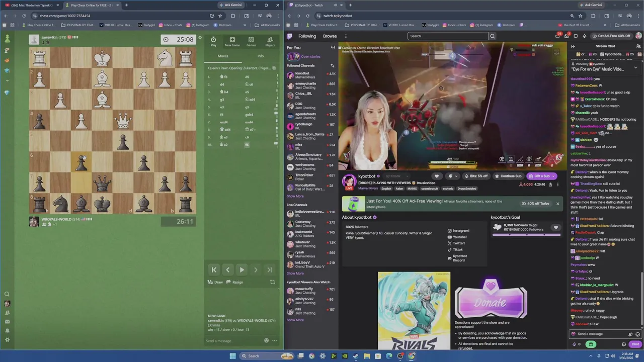Viewport: 644px width, 362px height.
Task: Open the Learn graduation-cap icon in chess.com sidebar
Action: click(7, 71)
